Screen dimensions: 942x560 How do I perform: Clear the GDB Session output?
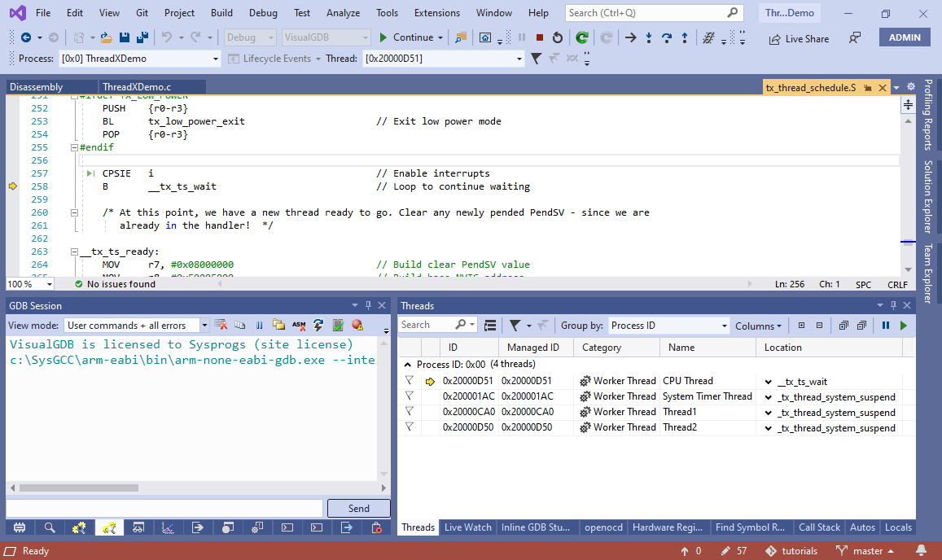221,325
